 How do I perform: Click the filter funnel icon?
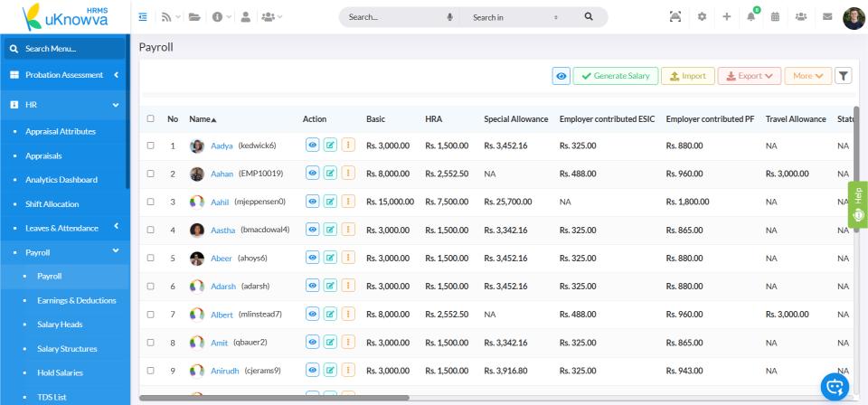[843, 76]
